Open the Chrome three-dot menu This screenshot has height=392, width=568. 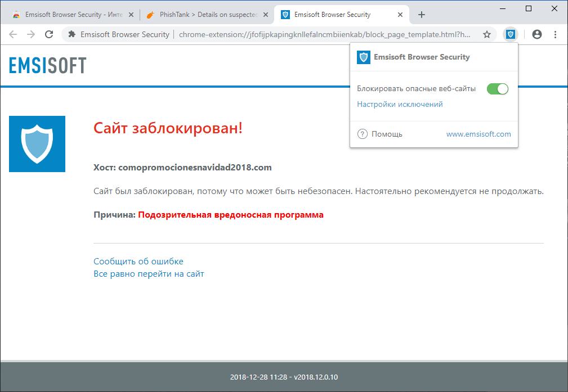(x=555, y=34)
